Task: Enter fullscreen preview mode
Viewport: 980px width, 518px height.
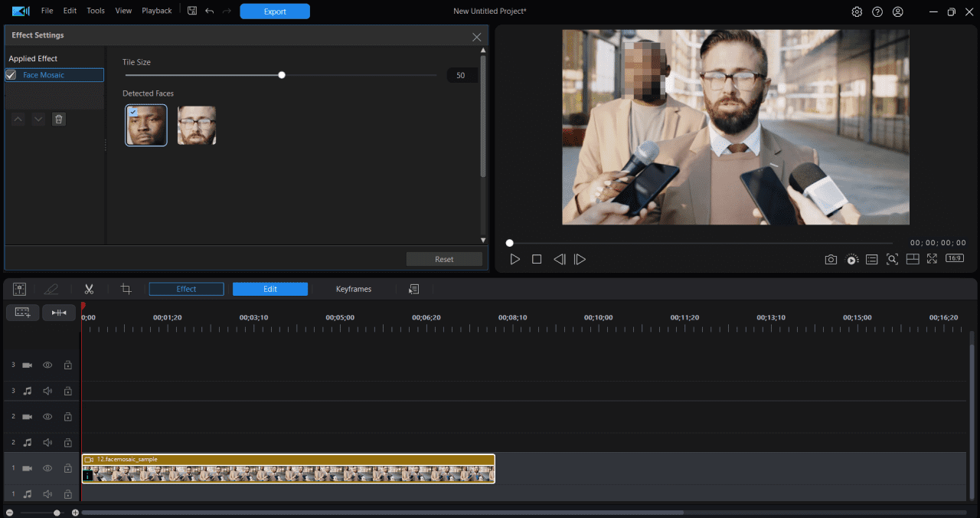Action: 932,259
